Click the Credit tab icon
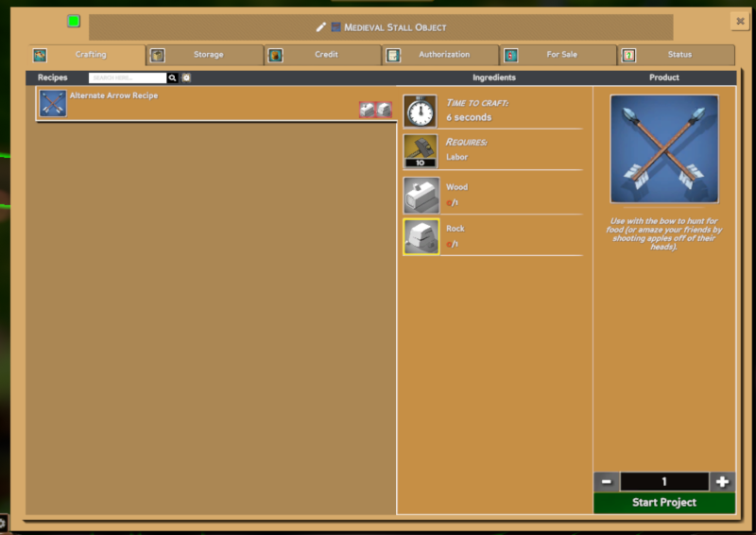This screenshot has height=535, width=756. 275,55
